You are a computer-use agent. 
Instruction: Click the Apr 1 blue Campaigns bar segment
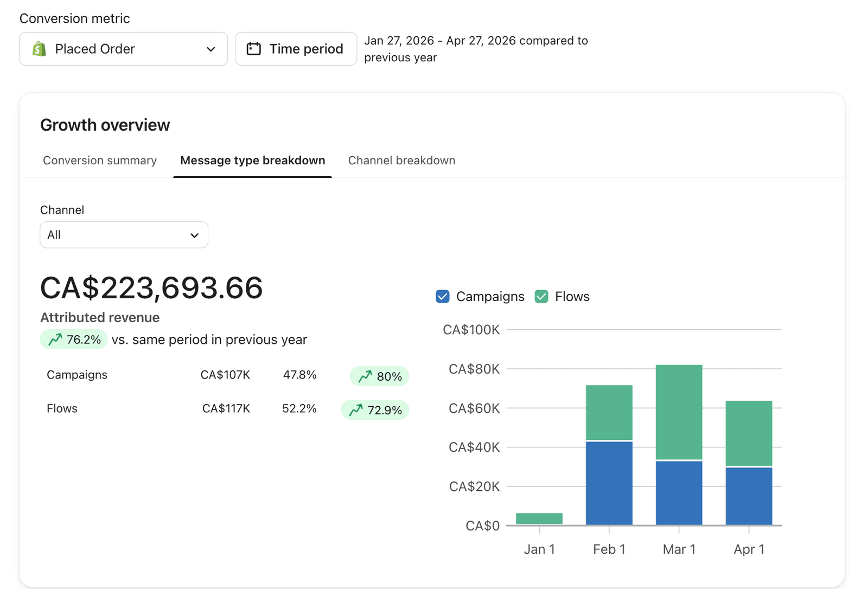749,496
